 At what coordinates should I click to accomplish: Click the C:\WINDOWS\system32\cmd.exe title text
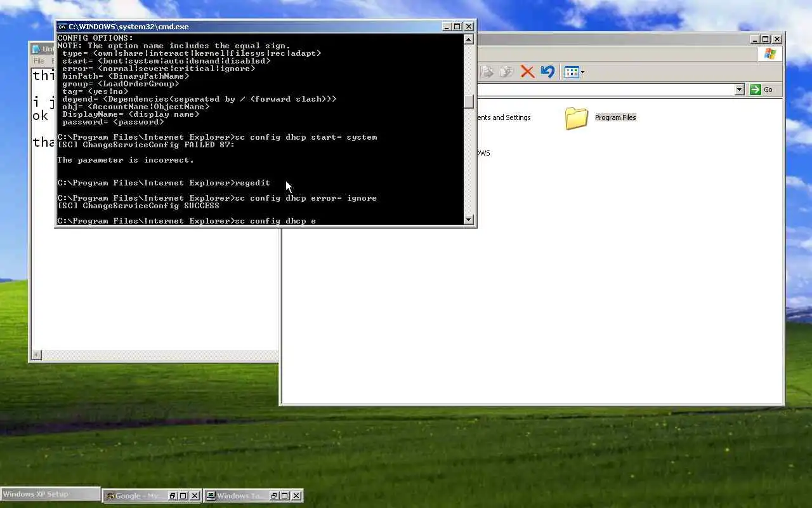point(129,27)
